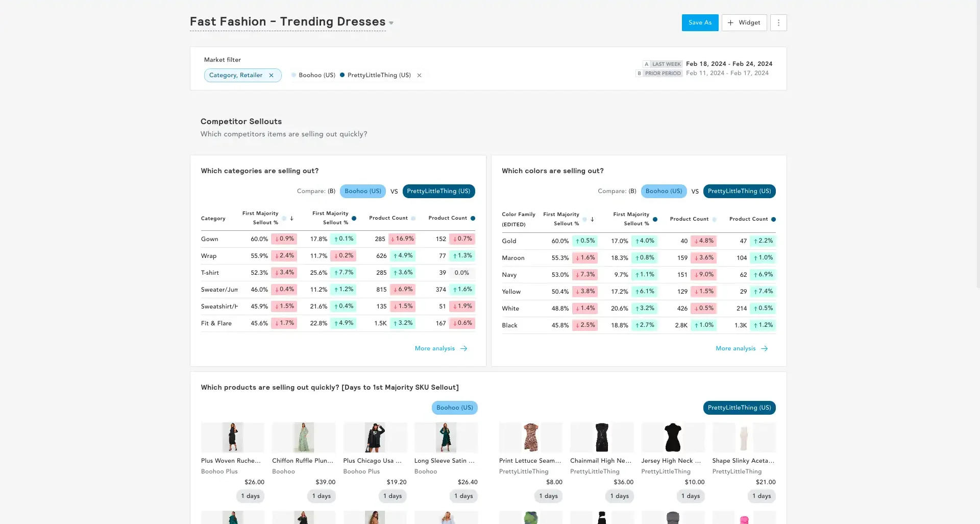Select the PrettyLittleThing (US) products pill
Screen dimensions: 980x524
click(739, 408)
